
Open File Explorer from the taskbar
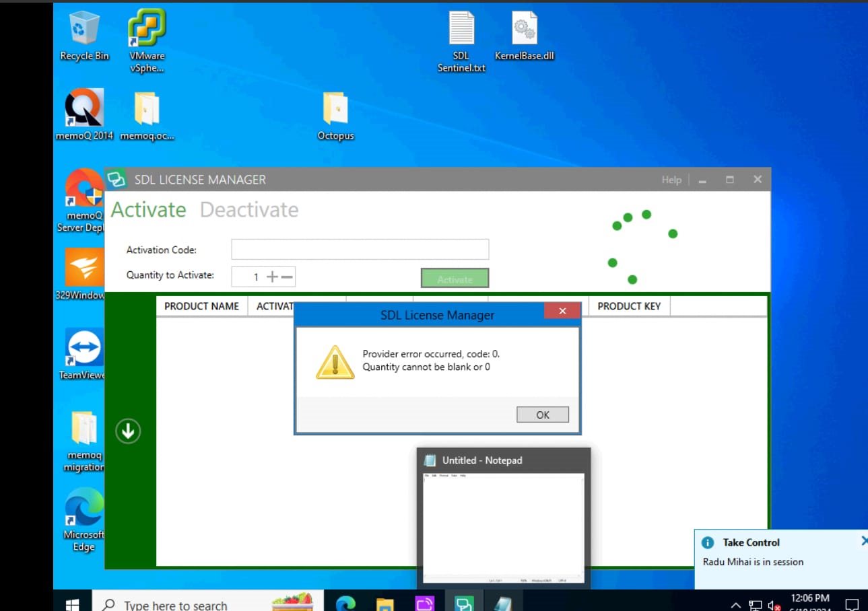coord(385,604)
